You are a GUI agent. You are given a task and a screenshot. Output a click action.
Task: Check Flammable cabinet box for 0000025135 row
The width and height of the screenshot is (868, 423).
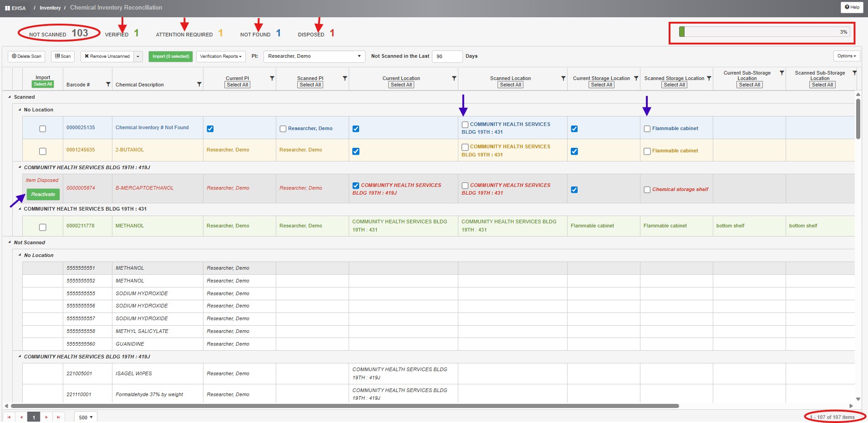tap(647, 129)
